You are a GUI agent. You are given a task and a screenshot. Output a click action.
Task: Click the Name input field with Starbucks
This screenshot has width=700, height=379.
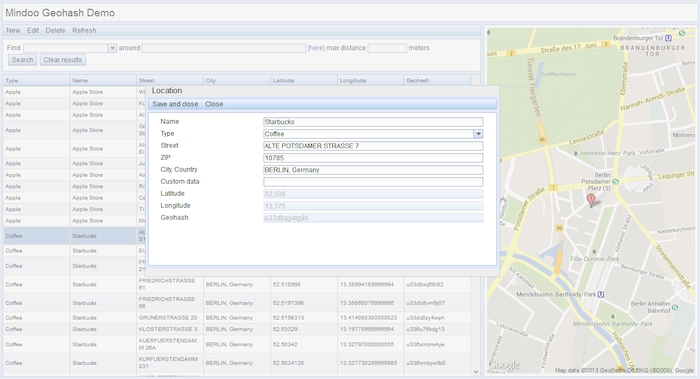click(x=373, y=122)
